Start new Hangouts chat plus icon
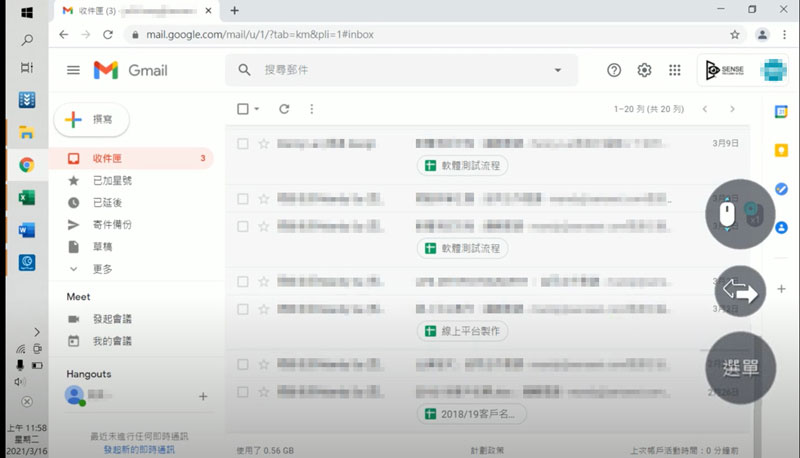The image size is (800, 458). tap(203, 396)
